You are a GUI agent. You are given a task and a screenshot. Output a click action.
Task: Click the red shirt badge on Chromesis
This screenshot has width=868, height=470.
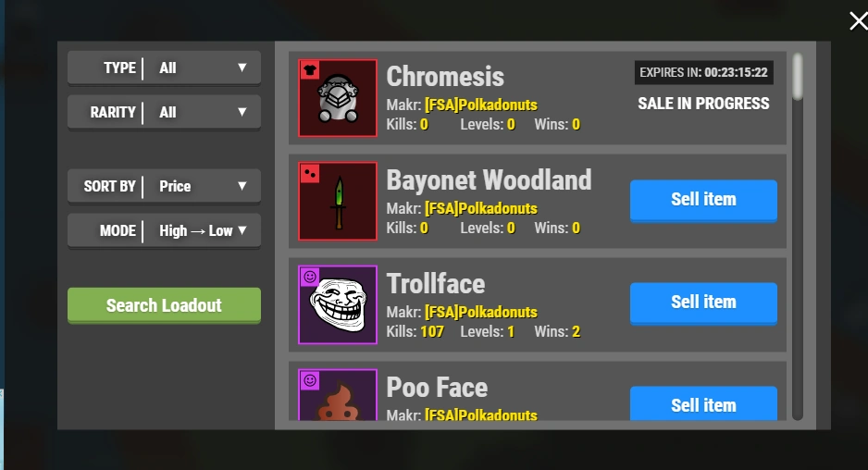coord(310,69)
